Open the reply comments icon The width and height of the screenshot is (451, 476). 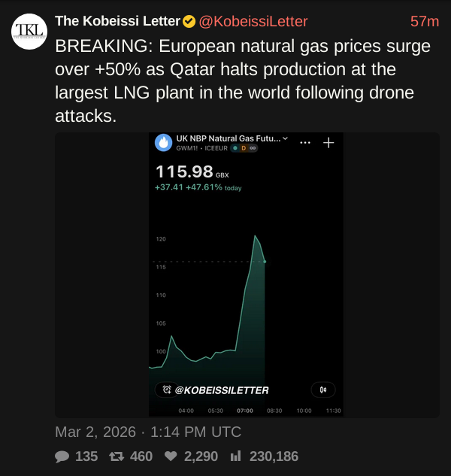tap(63, 456)
